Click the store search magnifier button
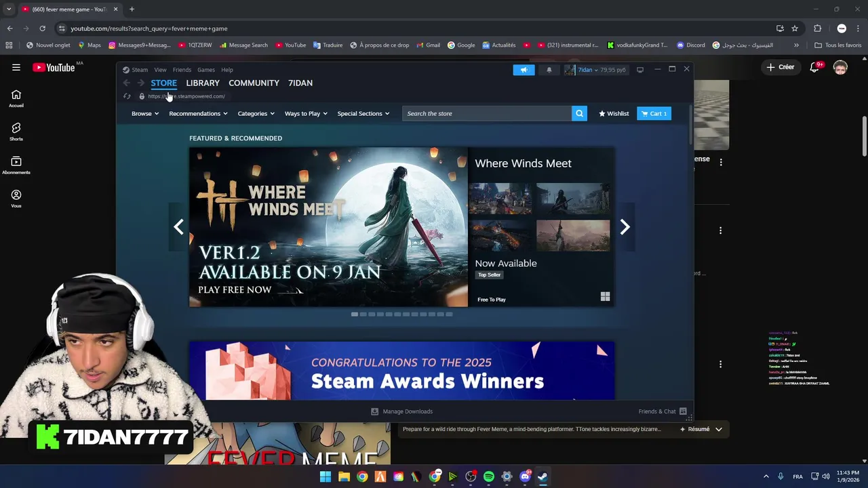 click(x=579, y=113)
